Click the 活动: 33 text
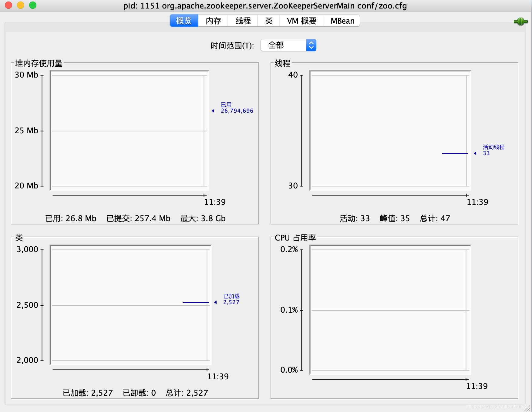Viewport: 532px width, 412px height. [x=355, y=218]
